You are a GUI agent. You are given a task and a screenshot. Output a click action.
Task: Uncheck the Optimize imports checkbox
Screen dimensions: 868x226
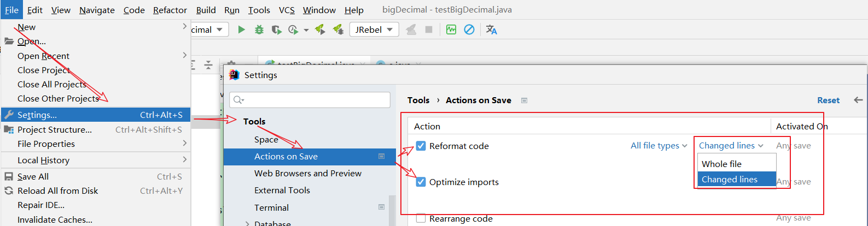point(421,182)
